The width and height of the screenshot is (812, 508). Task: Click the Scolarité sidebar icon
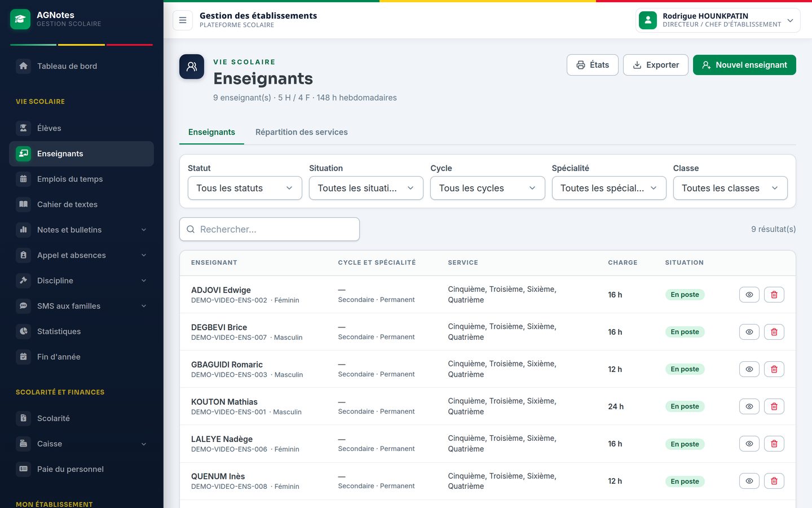pyautogui.click(x=23, y=418)
